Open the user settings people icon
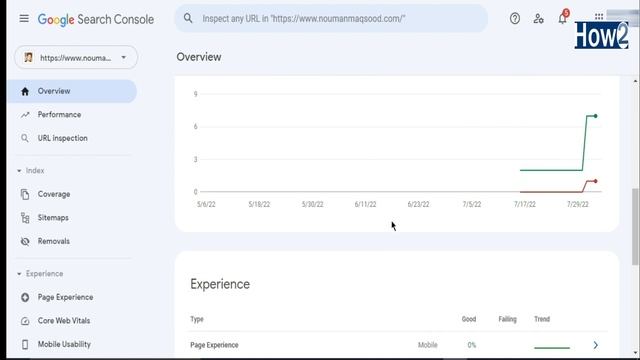Image resolution: width=640 pixels, height=360 pixels. click(x=538, y=18)
